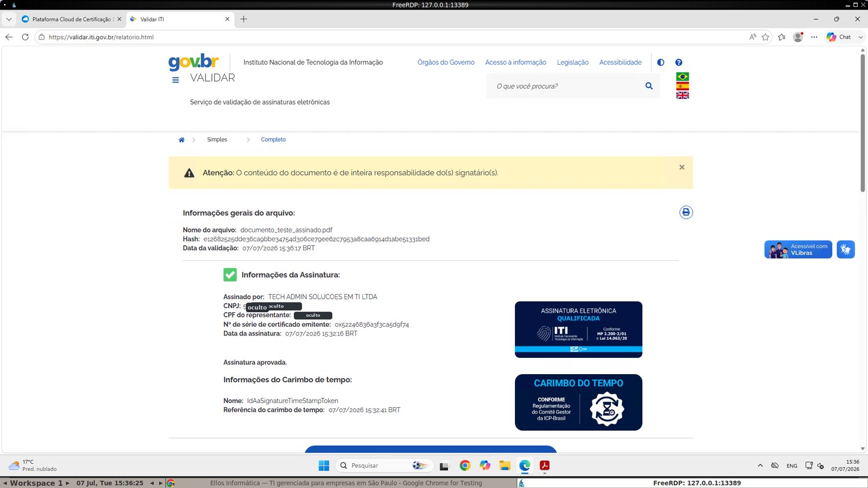This screenshot has height=488, width=868.
Task: Open Copilot from the taskbar
Action: click(x=485, y=465)
